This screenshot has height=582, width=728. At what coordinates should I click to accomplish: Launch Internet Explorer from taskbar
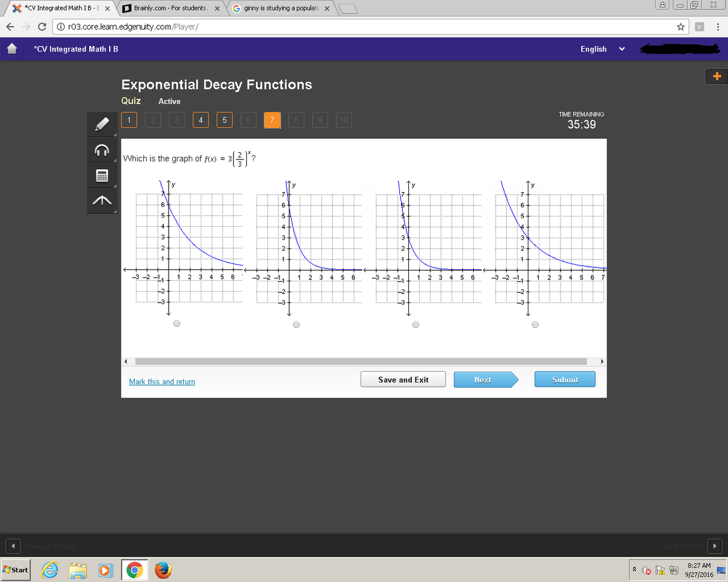click(50, 570)
